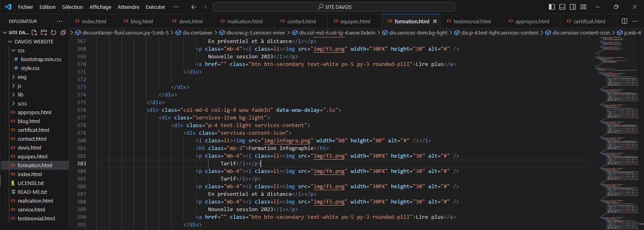Viewport: 644px width, 230px height.
Task: Follow img/f1.png link on line 386
Action: point(329,187)
